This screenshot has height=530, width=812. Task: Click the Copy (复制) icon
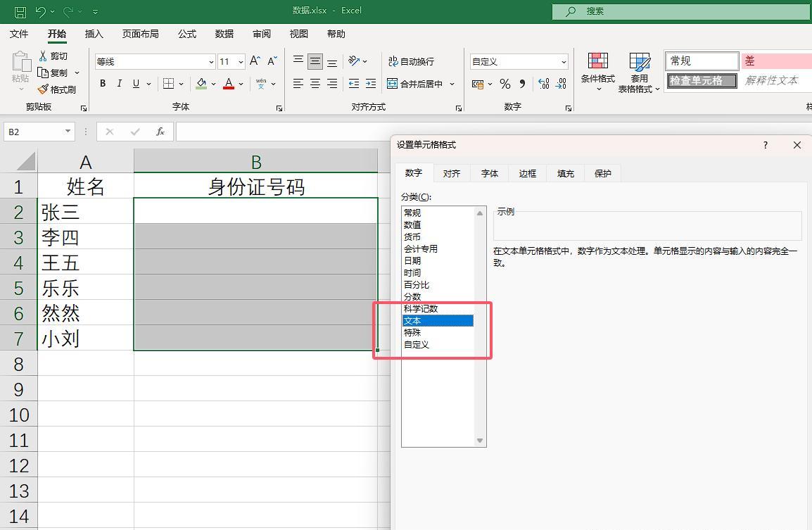coord(43,72)
